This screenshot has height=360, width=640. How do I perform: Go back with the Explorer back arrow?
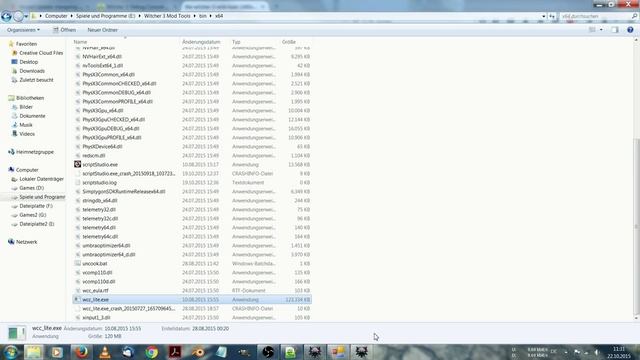click(x=6, y=16)
